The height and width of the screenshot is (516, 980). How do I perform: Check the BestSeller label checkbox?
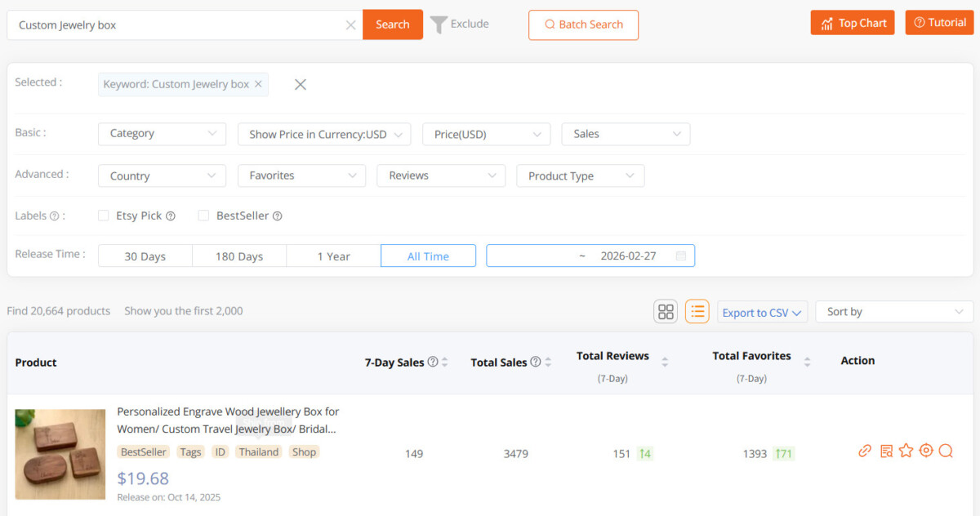pos(203,216)
